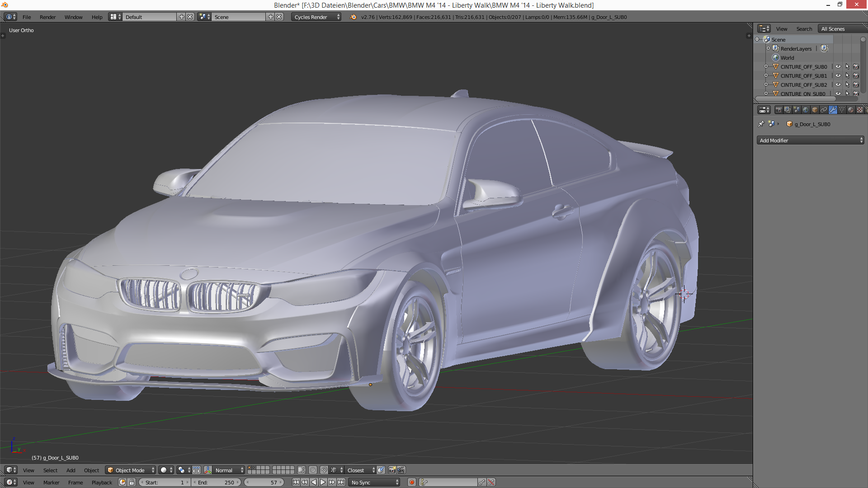The height and width of the screenshot is (488, 868).
Task: Insert keyframe using timeline key icon
Action: tap(482, 482)
